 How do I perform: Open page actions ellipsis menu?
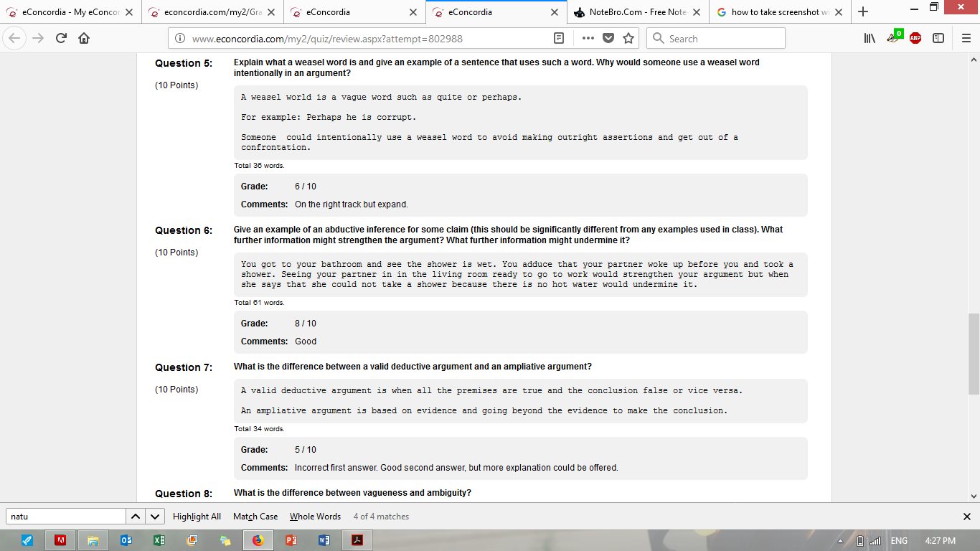(588, 39)
